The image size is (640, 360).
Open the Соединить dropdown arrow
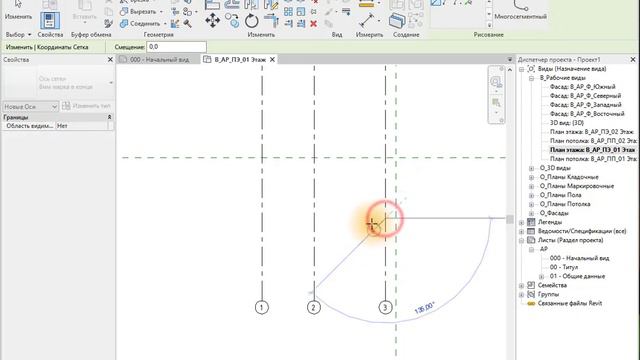coord(165,24)
